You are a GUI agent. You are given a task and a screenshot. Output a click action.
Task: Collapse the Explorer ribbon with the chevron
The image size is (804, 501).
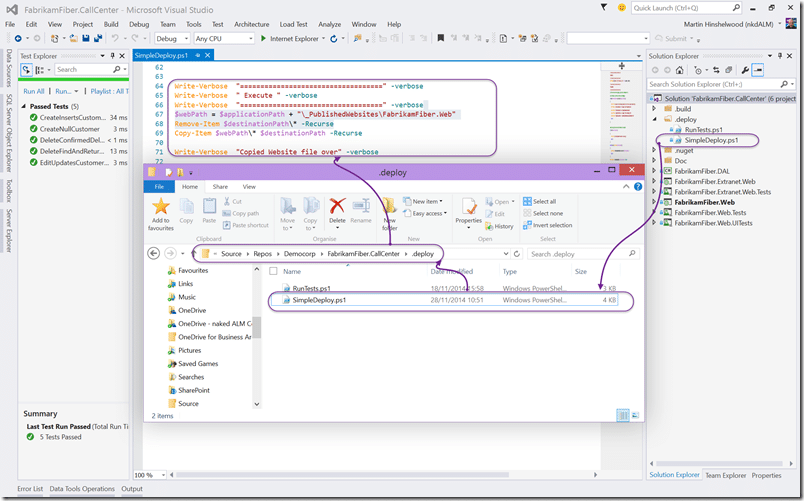626,187
